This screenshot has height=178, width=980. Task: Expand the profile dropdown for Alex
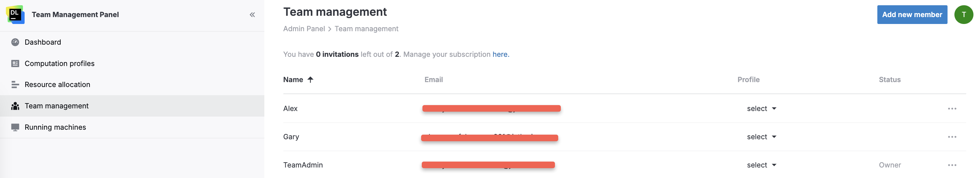(x=761, y=109)
